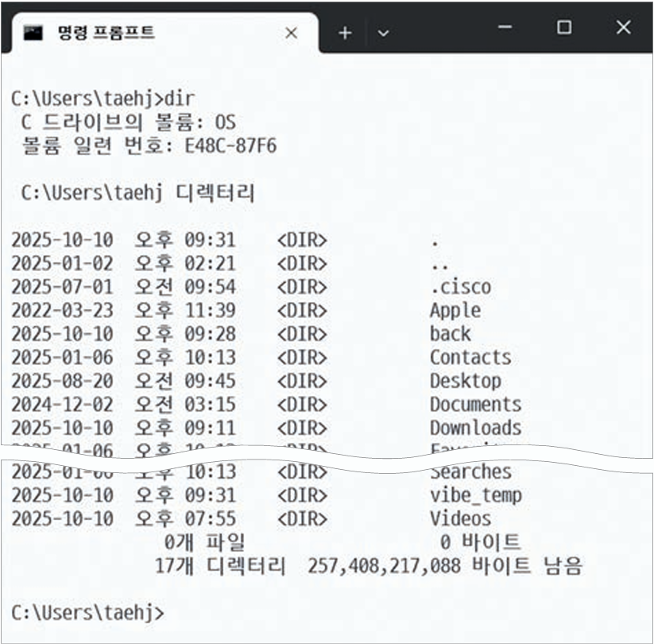Click the vibe_temp directory name
This screenshot has width=654, height=644.
coord(475,495)
